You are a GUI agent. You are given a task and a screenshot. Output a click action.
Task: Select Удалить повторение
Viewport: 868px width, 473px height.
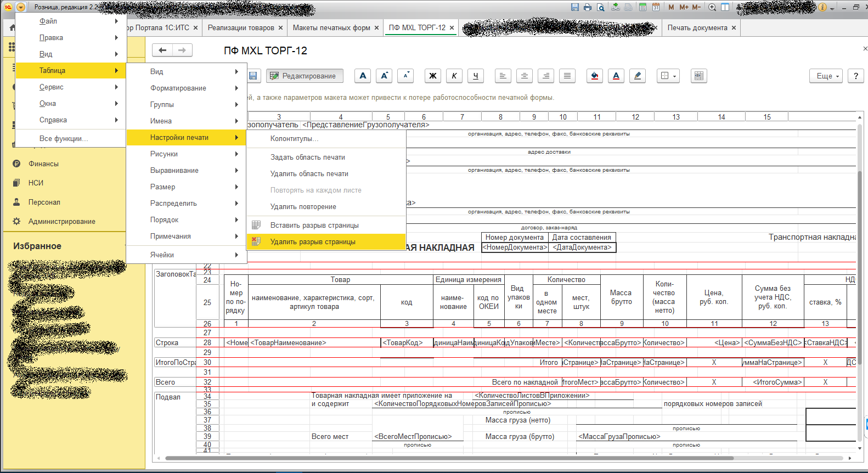[326, 206]
